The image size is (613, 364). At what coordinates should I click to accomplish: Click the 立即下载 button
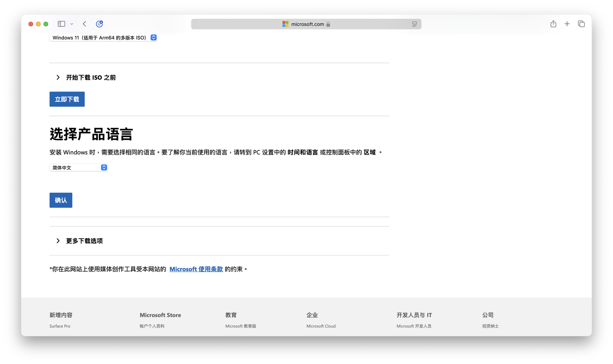click(67, 99)
